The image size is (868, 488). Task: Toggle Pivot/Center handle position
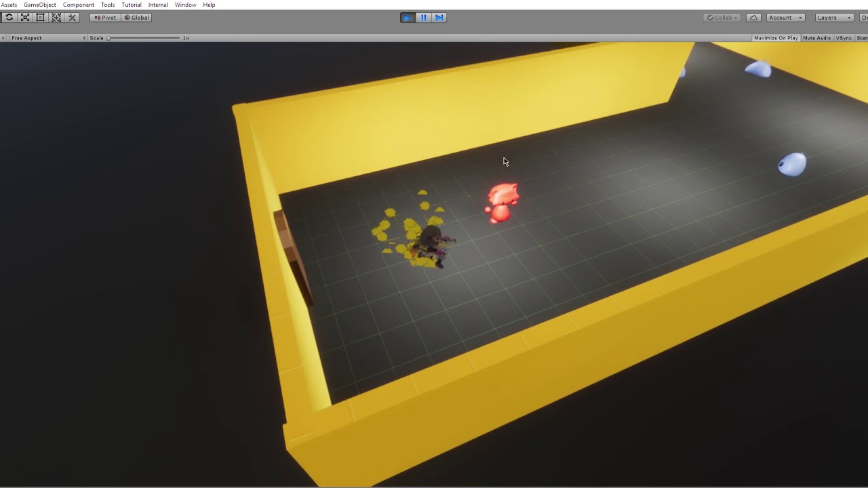click(x=105, y=18)
